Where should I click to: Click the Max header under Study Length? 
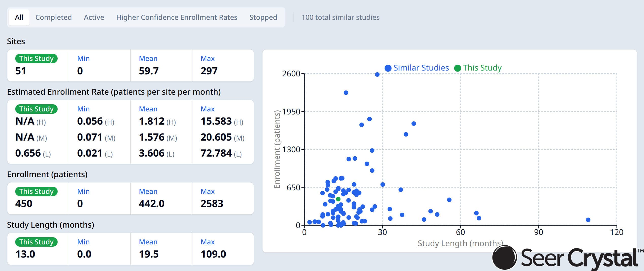(208, 242)
